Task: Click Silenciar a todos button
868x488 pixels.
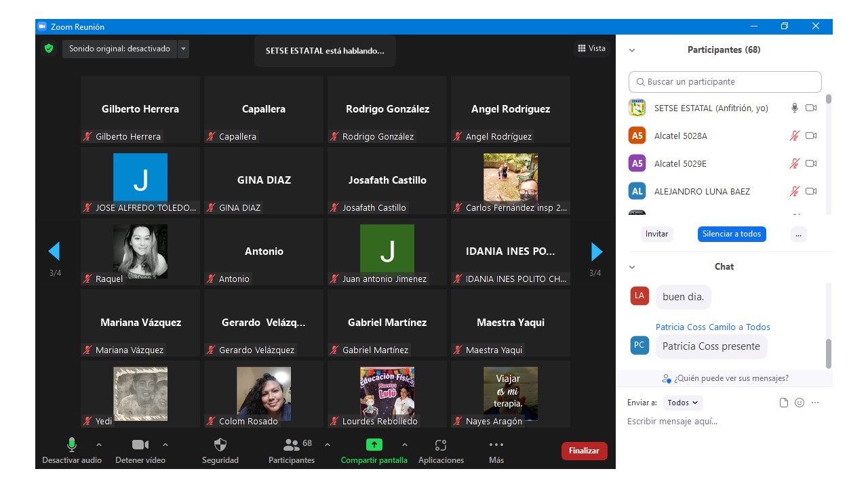Action: click(732, 234)
